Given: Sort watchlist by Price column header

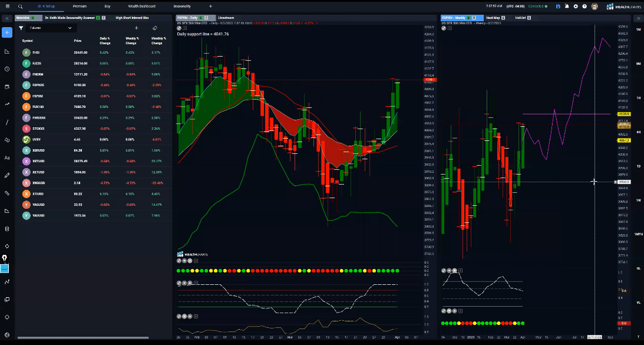Looking at the screenshot, I should (x=78, y=41).
